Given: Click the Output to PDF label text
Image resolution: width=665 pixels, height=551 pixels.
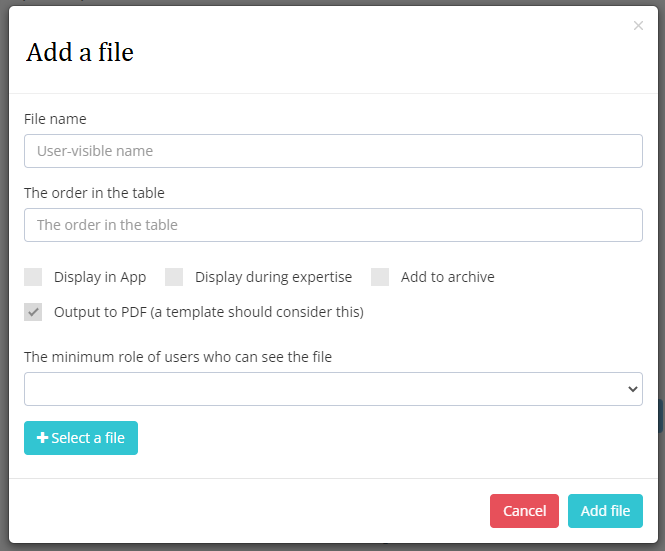Looking at the screenshot, I should [209, 312].
